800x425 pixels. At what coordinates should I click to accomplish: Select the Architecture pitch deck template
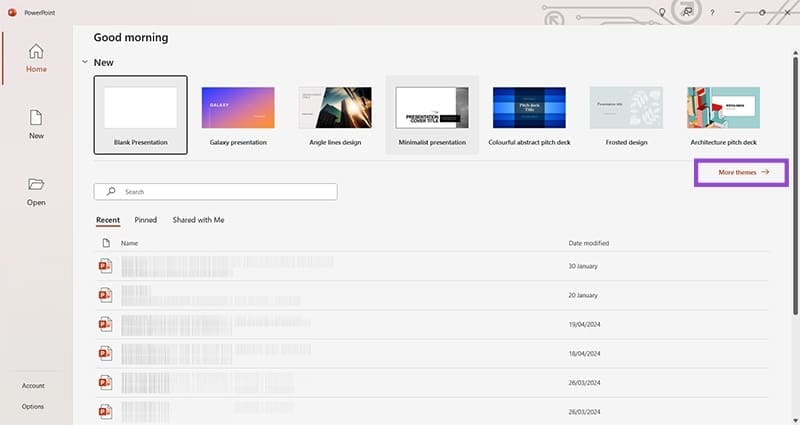click(723, 115)
